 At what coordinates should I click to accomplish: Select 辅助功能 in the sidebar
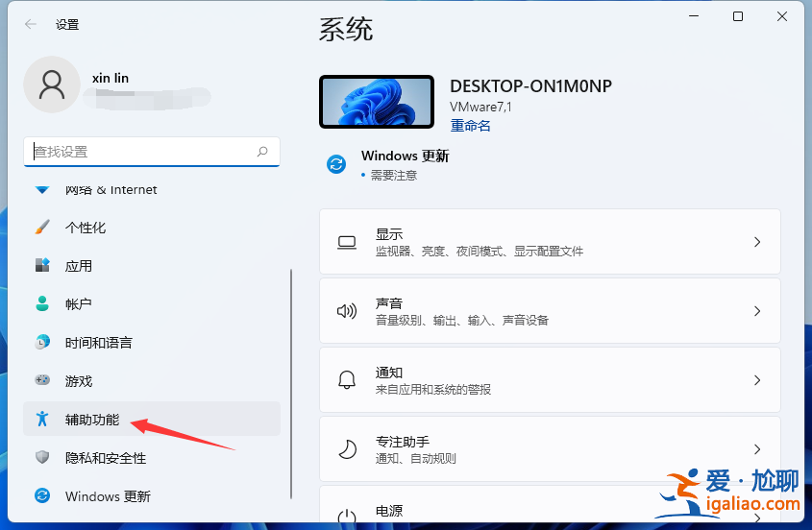pos(152,419)
